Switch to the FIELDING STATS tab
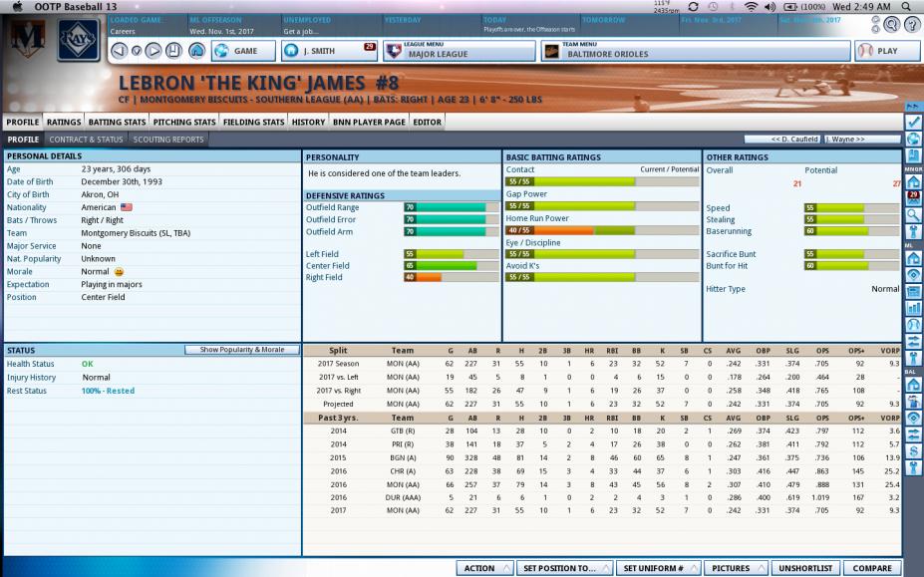 253,122
